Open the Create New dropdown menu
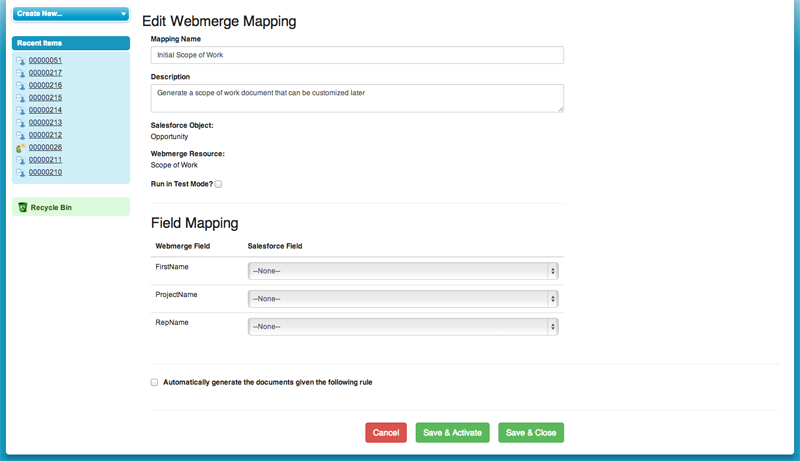The image size is (800, 461). [x=71, y=14]
